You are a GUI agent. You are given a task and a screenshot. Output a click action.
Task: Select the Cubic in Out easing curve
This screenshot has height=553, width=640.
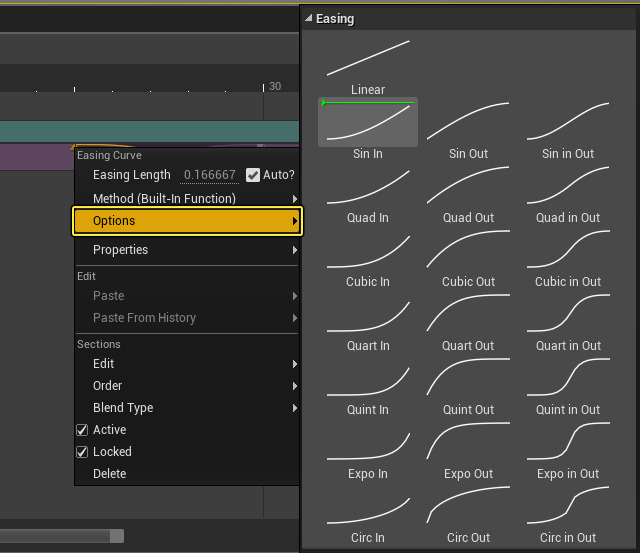tap(568, 250)
